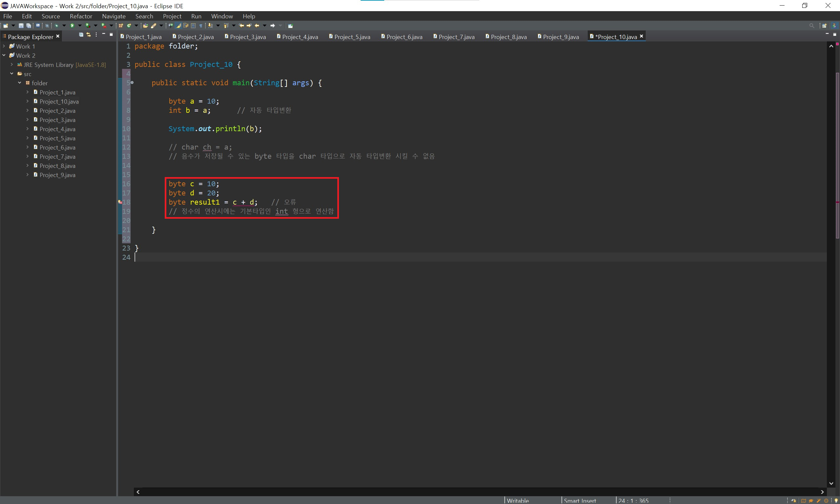Switch to the Project_5.java tab

(x=352, y=37)
